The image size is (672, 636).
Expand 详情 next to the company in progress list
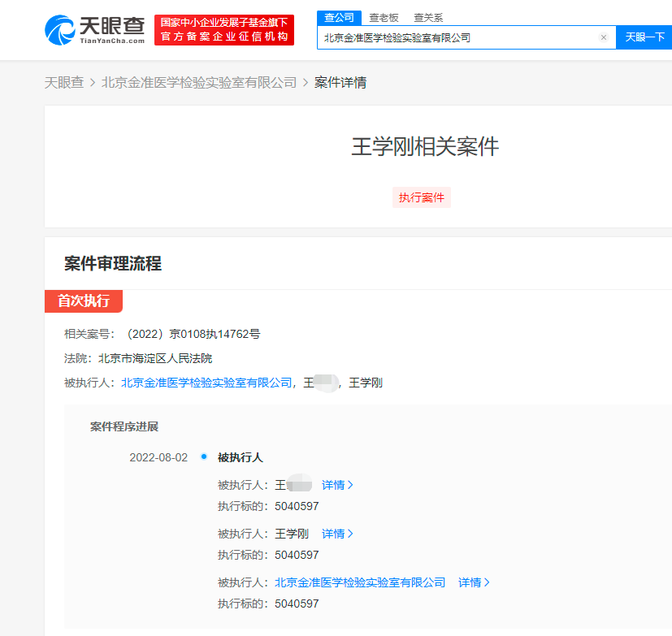pyautogui.click(x=474, y=582)
